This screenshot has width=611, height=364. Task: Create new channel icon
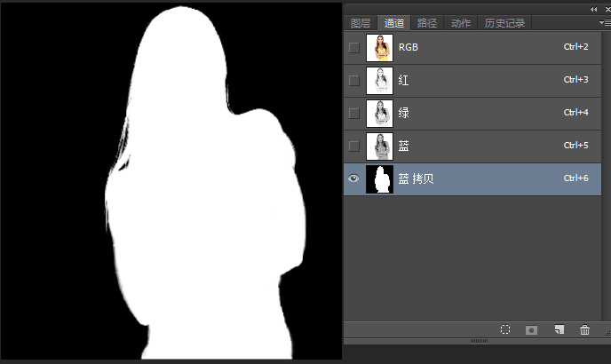559,329
